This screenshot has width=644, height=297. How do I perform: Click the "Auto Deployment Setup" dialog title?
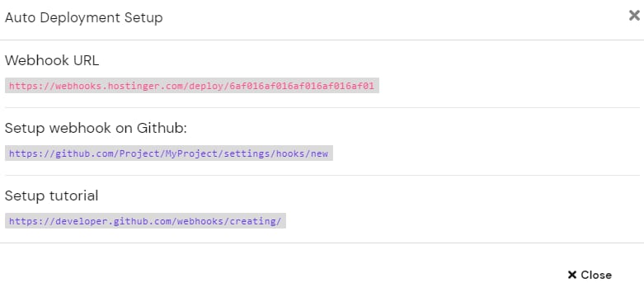coord(84,17)
